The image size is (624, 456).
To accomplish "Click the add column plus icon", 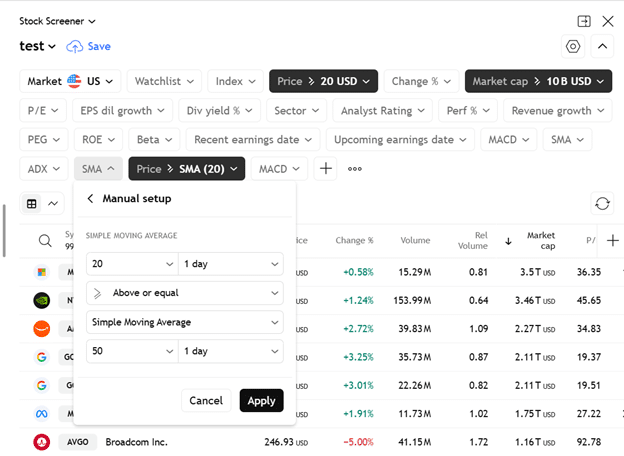I will coord(613,240).
